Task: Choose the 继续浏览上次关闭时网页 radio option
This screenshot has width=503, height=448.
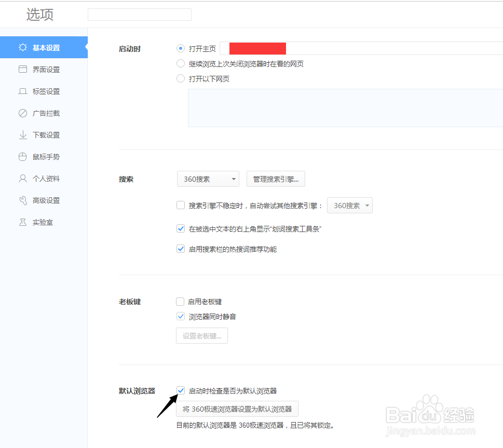Action: (x=181, y=63)
